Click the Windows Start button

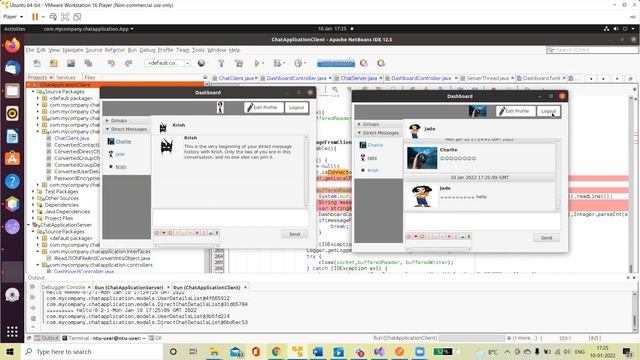pyautogui.click(x=10, y=351)
